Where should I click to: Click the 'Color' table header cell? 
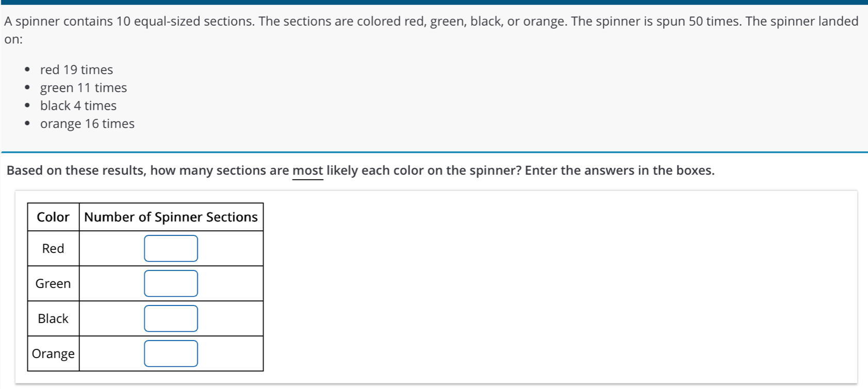tap(53, 217)
